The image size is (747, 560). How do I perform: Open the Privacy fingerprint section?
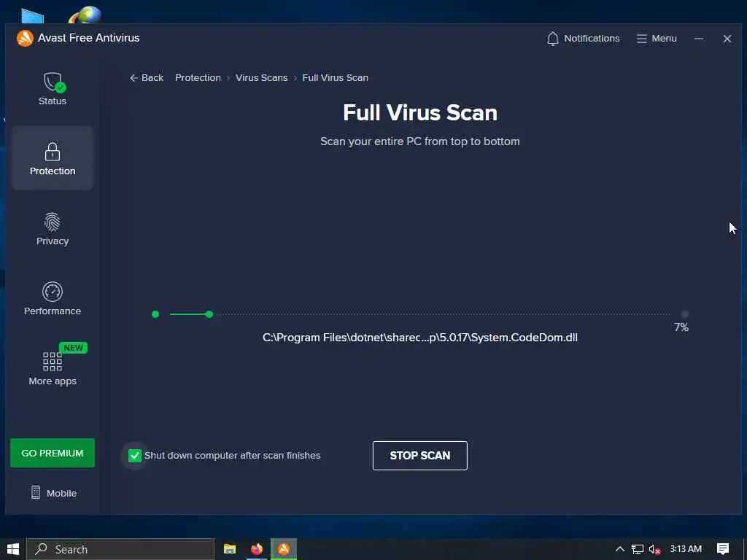click(x=53, y=228)
